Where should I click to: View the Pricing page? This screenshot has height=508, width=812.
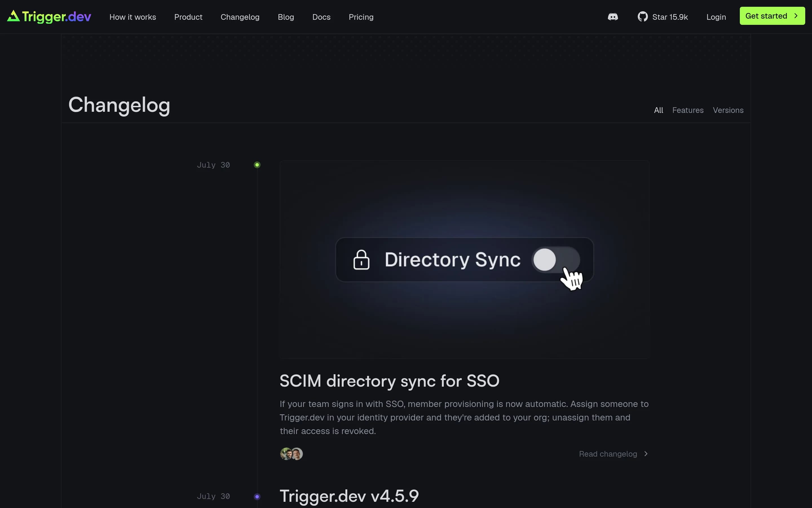coord(361,17)
